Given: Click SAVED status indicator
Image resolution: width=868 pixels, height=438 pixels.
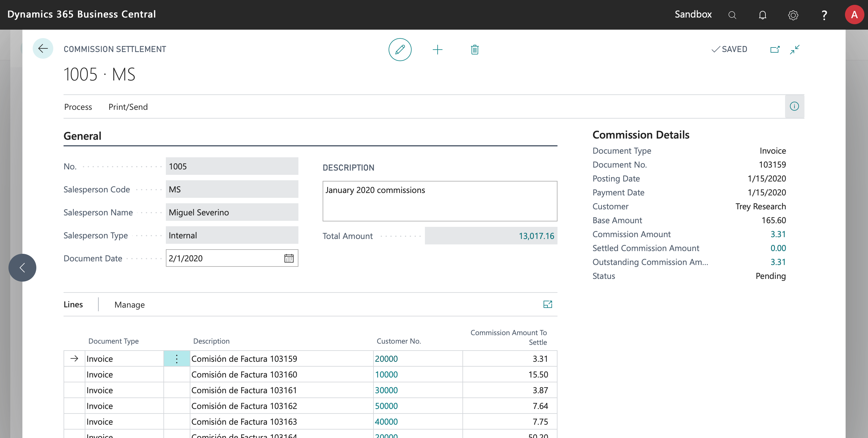Looking at the screenshot, I should [x=729, y=49].
